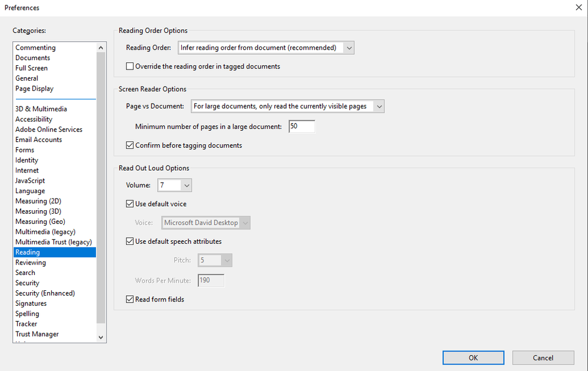Toggle the Use default voice checkbox
The height and width of the screenshot is (371, 588).
[x=130, y=204]
